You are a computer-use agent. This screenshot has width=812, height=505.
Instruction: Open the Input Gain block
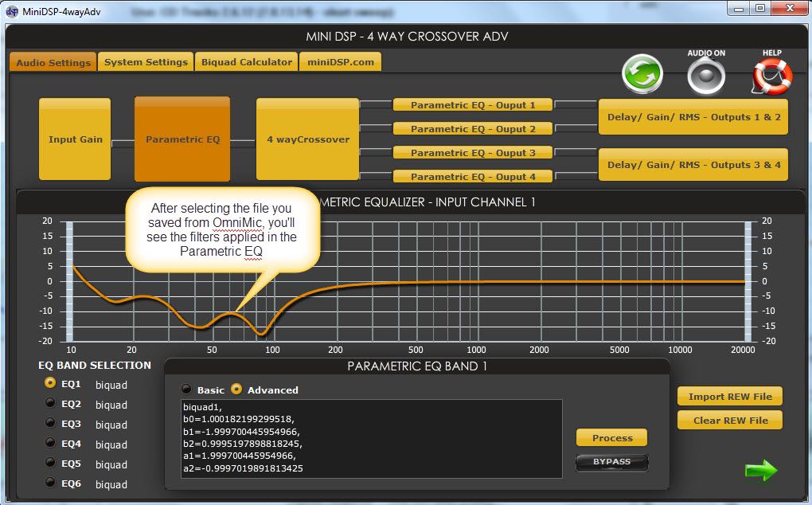[75, 139]
